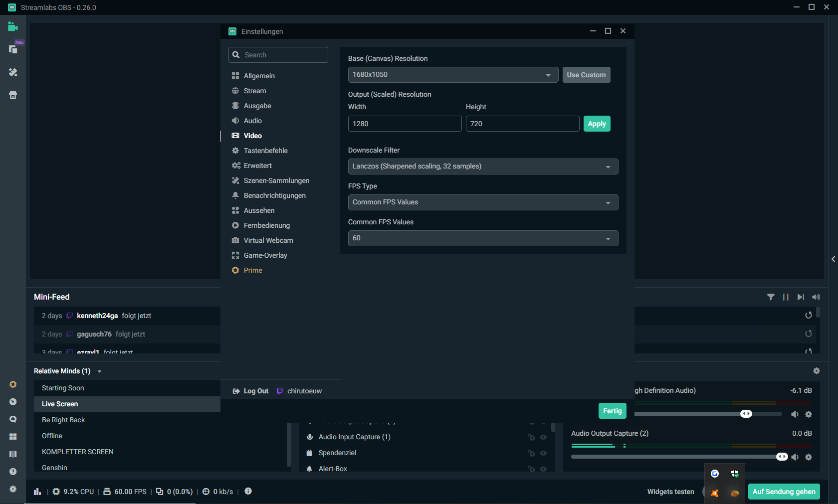Click Apply for output resolution
Viewport: 838px width, 504px height.
[597, 124]
